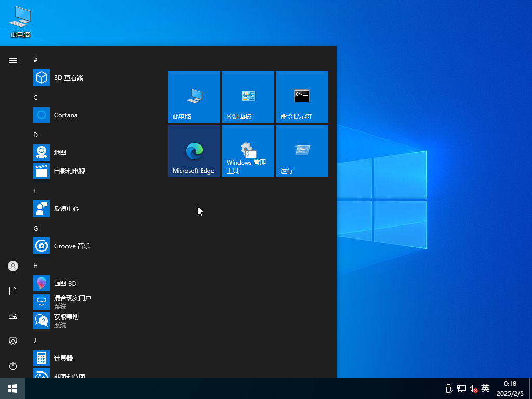Click the letter C group header
Screen dimensions: 532x399
[35, 97]
